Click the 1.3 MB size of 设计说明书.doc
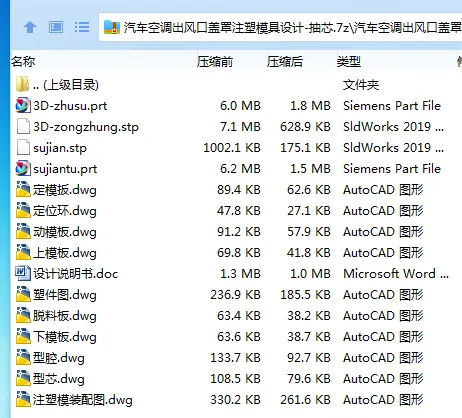Viewport: 462px width, 418px height. tap(240, 274)
